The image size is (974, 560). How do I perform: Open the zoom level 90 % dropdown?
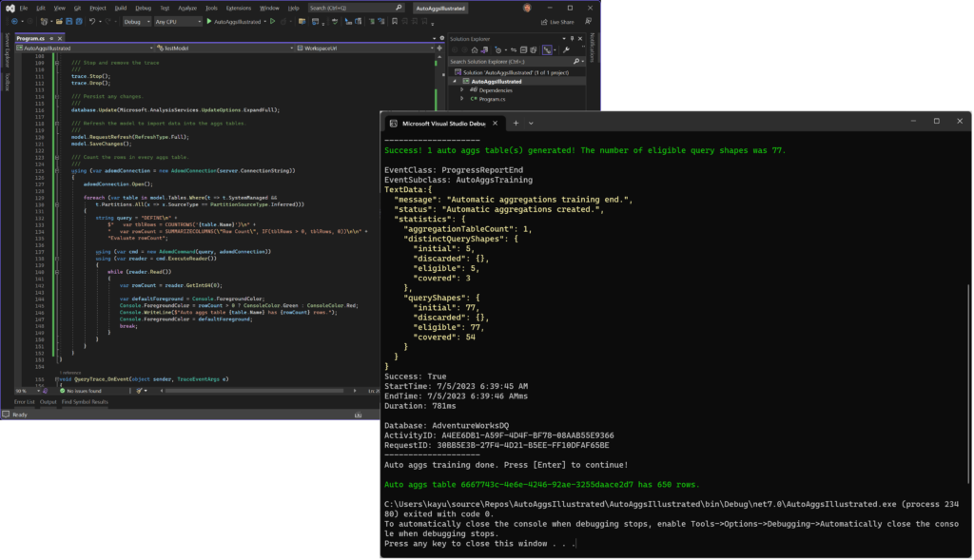pyautogui.click(x=28, y=391)
